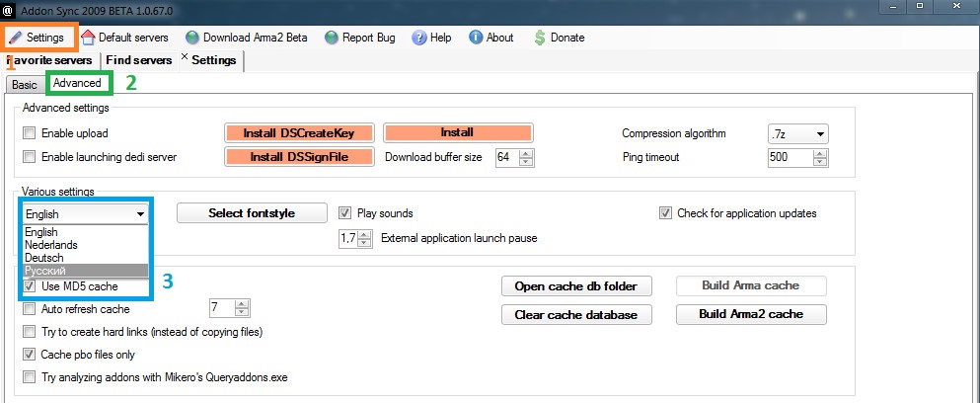Open the Compression algorithm .7z dropdown
The image size is (980, 403).
point(798,133)
